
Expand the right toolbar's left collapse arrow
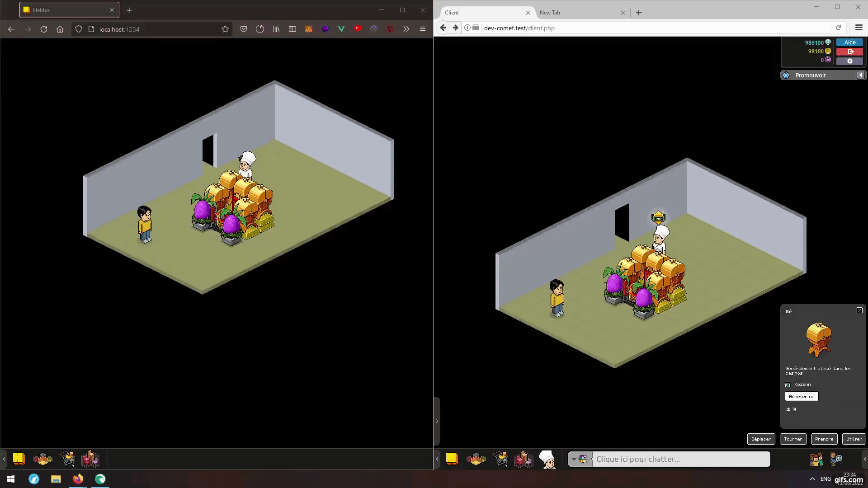click(437, 459)
